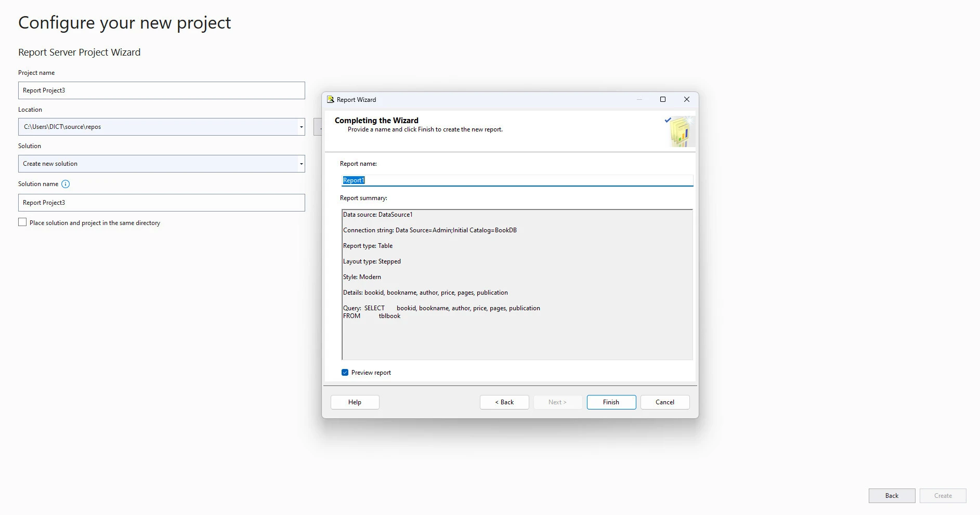The height and width of the screenshot is (515, 980).
Task: Click the browse button beside Location
Action: (x=318, y=127)
